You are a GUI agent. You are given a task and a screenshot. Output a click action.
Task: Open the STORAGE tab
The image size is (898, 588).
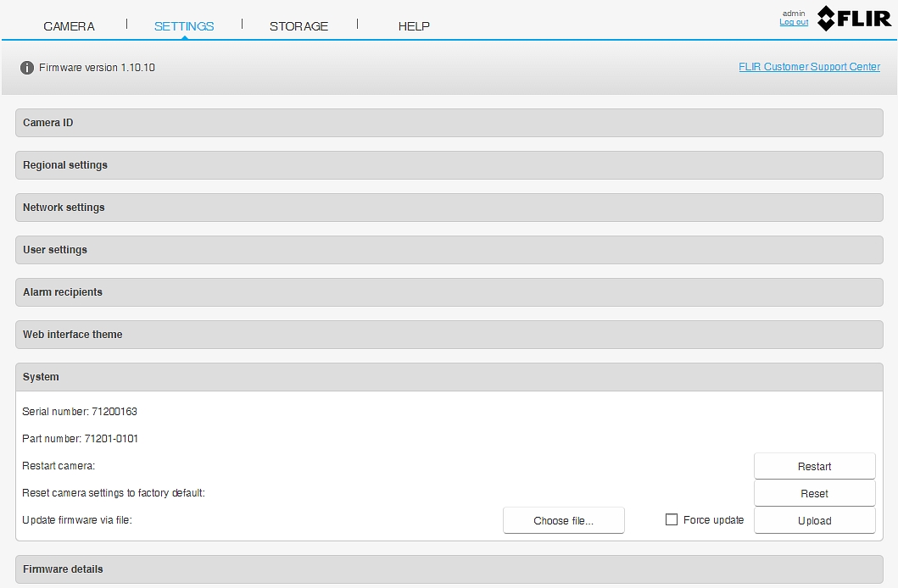(298, 26)
